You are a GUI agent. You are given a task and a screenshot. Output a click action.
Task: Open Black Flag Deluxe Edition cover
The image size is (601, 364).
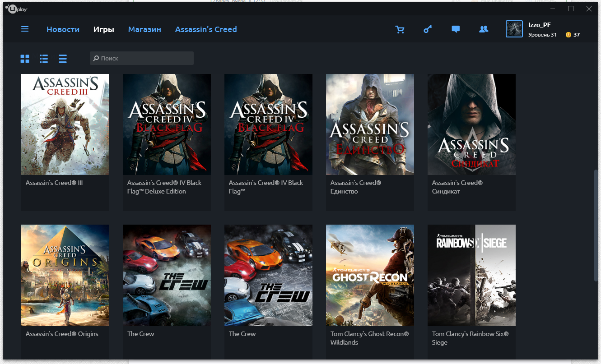[x=167, y=124]
